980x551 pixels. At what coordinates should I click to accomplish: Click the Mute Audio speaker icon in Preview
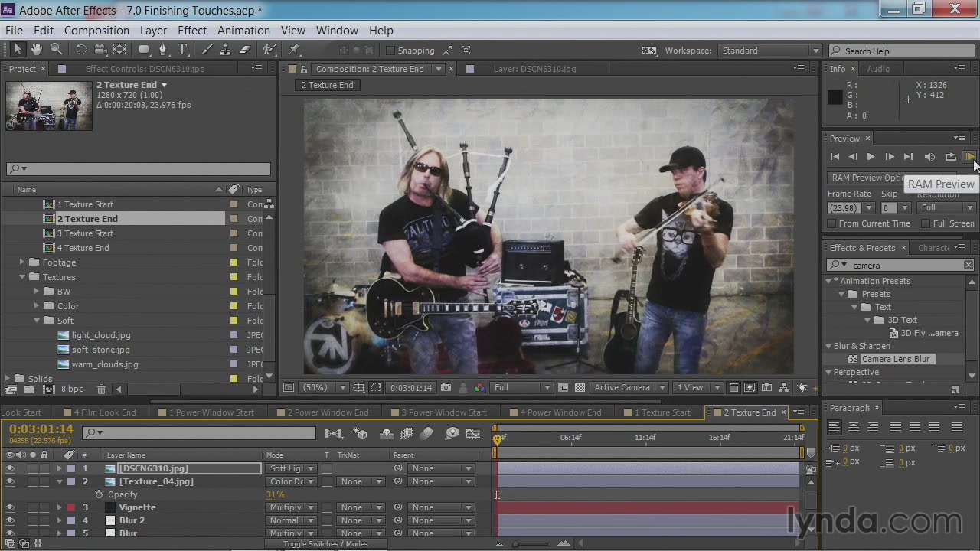[929, 157]
